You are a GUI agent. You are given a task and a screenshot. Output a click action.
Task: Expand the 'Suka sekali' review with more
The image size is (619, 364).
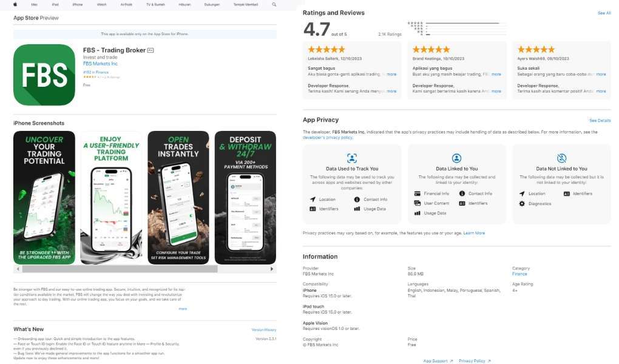[x=601, y=74]
